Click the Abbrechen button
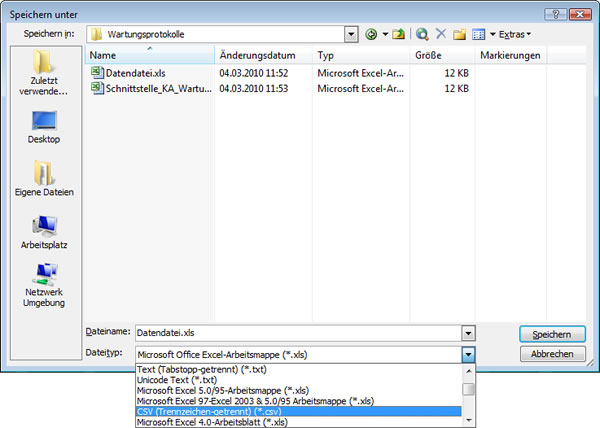This screenshot has height=428, width=600. coord(552,354)
